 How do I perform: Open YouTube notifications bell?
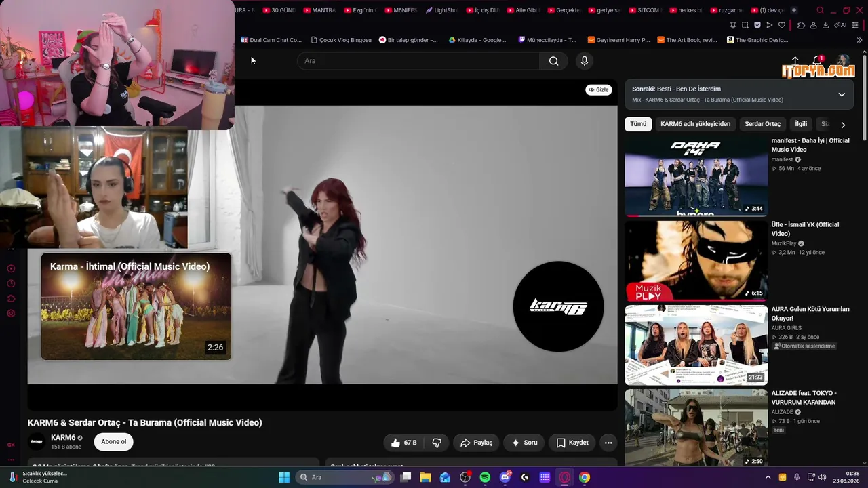[817, 61]
